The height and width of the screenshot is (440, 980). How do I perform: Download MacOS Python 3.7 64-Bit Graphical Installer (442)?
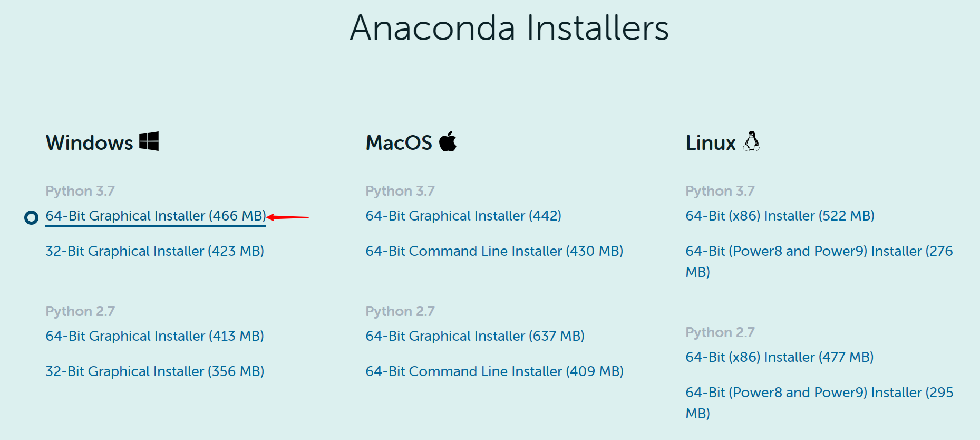(x=463, y=216)
